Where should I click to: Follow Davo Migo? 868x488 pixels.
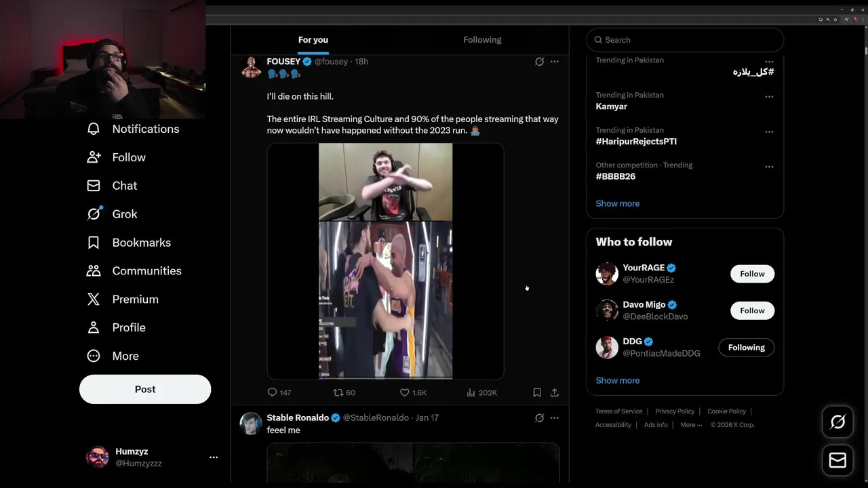tap(752, 310)
